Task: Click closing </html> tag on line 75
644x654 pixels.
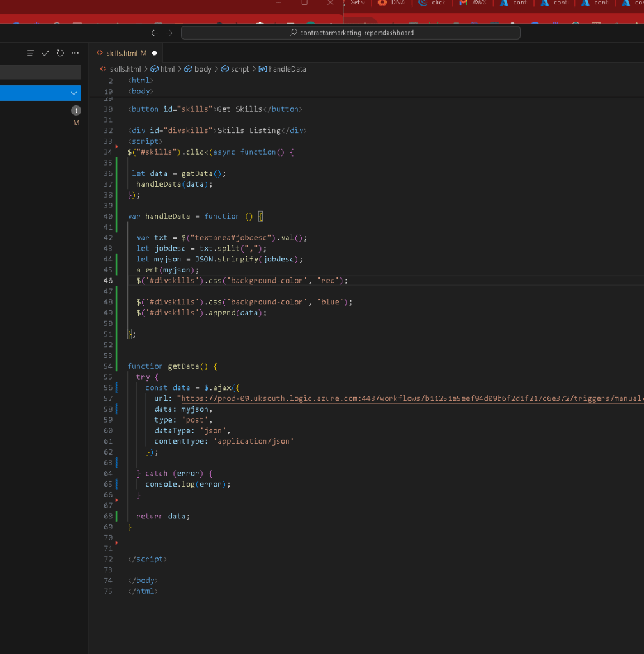Action: point(143,591)
